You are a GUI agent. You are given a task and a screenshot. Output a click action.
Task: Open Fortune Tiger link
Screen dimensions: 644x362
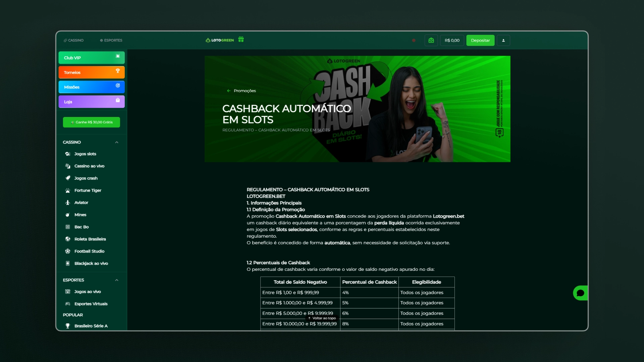[88, 190]
